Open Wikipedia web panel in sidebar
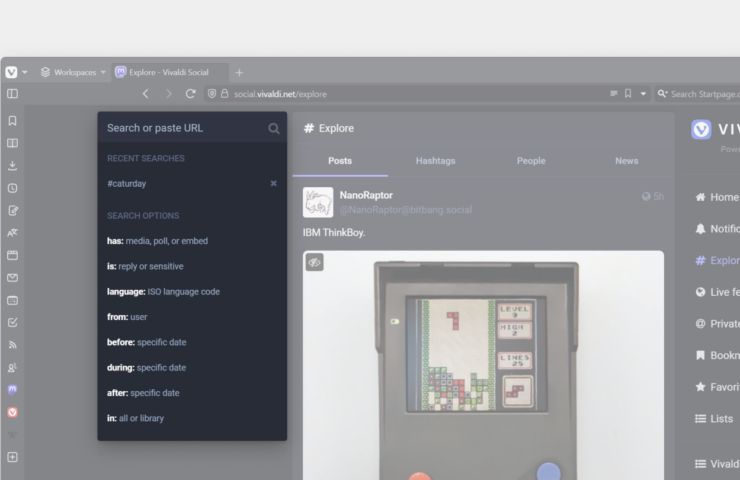 [x=13, y=434]
